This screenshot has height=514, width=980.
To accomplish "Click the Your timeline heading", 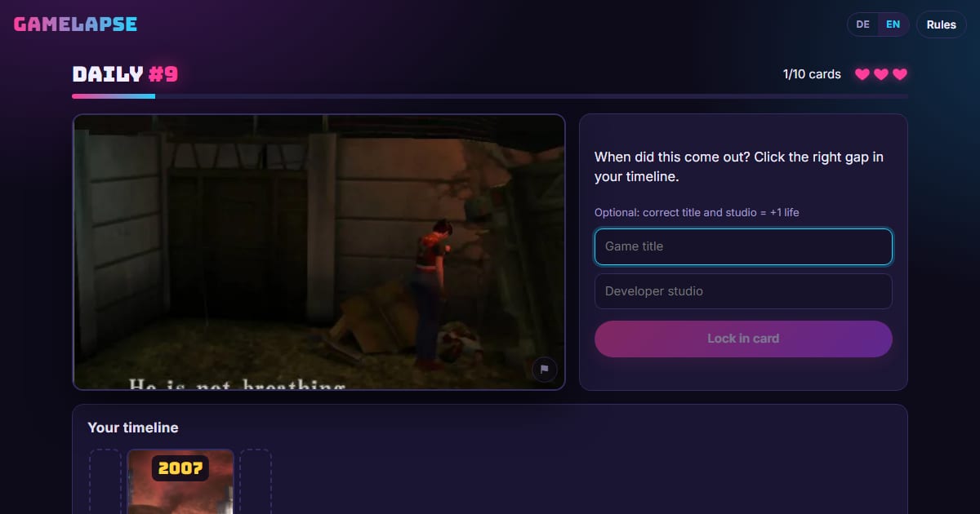I will (x=132, y=428).
